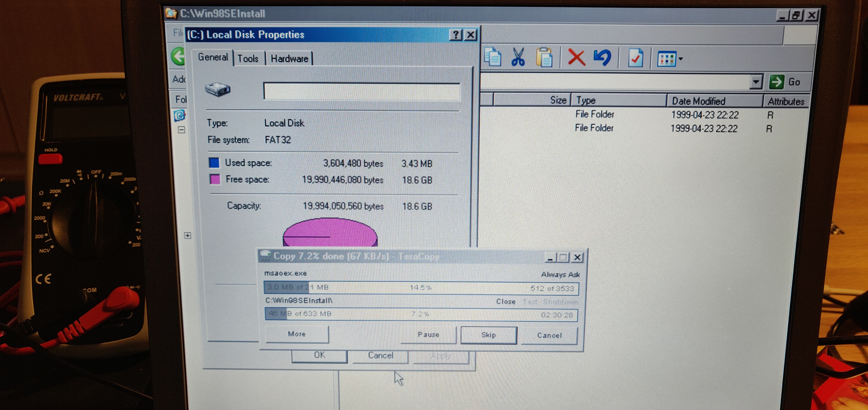868x410 pixels.
Task: Click the '19,994,050,560 bytes' capacity value
Action: tap(343, 206)
